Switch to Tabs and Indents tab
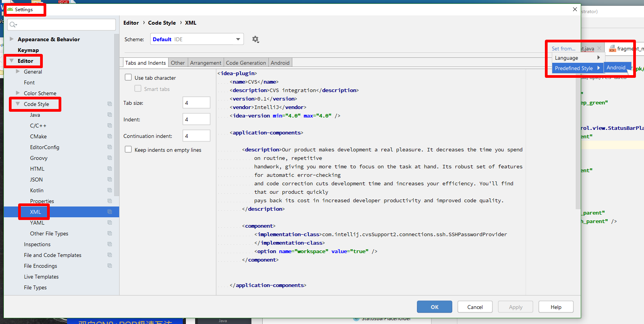Viewport: 644px width, 324px height. tap(145, 63)
